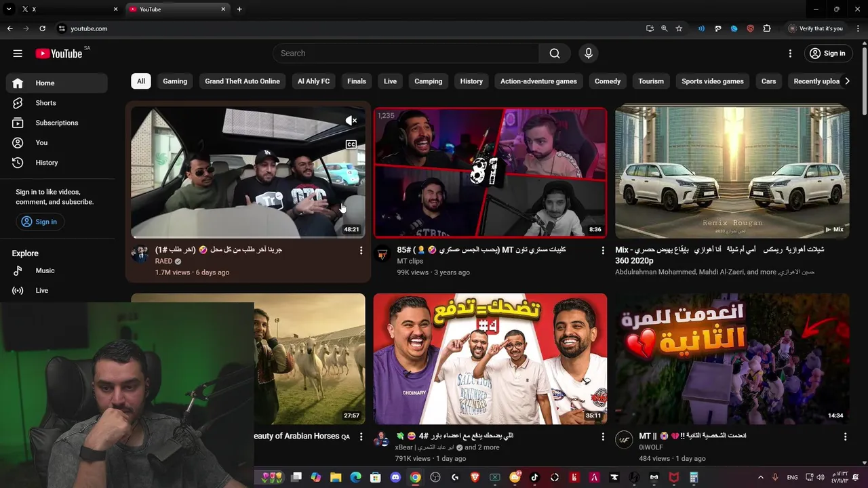Open the xBear video thumbnail

[x=490, y=359]
